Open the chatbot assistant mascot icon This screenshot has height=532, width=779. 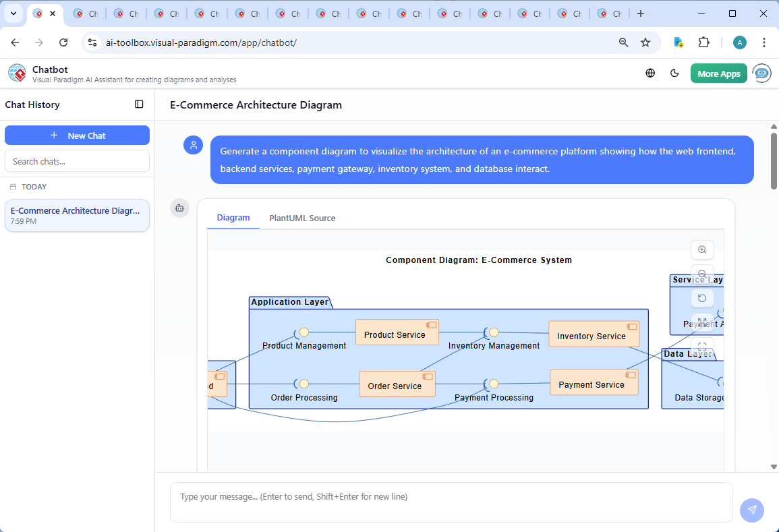(x=761, y=73)
